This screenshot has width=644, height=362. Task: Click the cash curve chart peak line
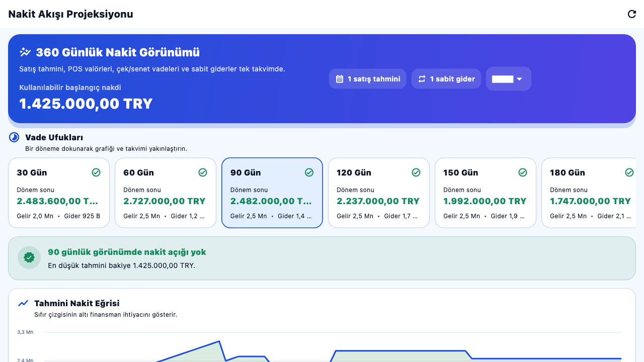(x=219, y=341)
